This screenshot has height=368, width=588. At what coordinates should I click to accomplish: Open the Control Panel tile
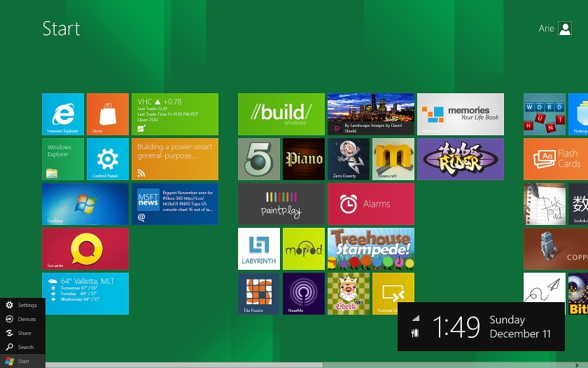pos(108,159)
